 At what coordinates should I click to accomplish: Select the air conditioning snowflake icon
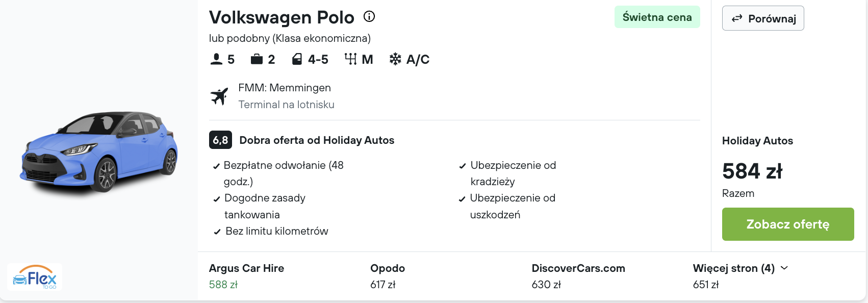point(395,59)
